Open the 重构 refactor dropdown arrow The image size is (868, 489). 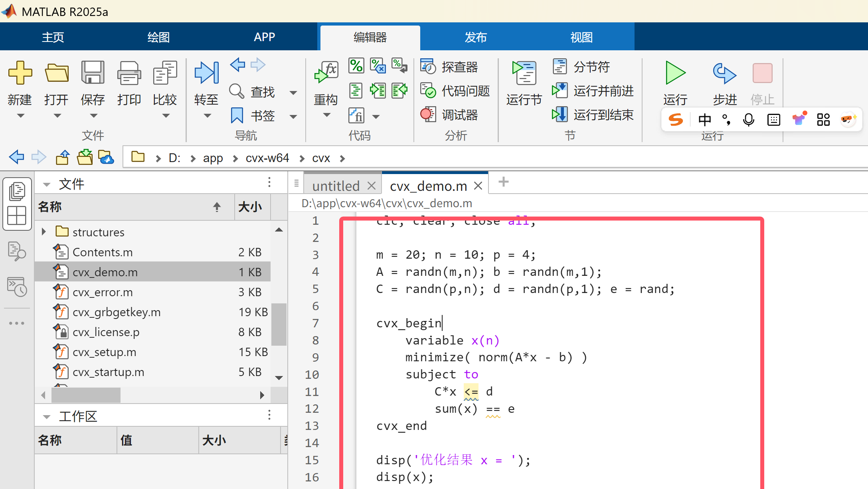point(326,115)
